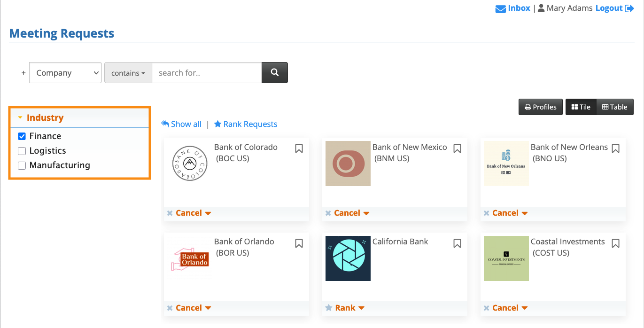Switch to Table view
Screen dimensions: 644x328
point(614,107)
